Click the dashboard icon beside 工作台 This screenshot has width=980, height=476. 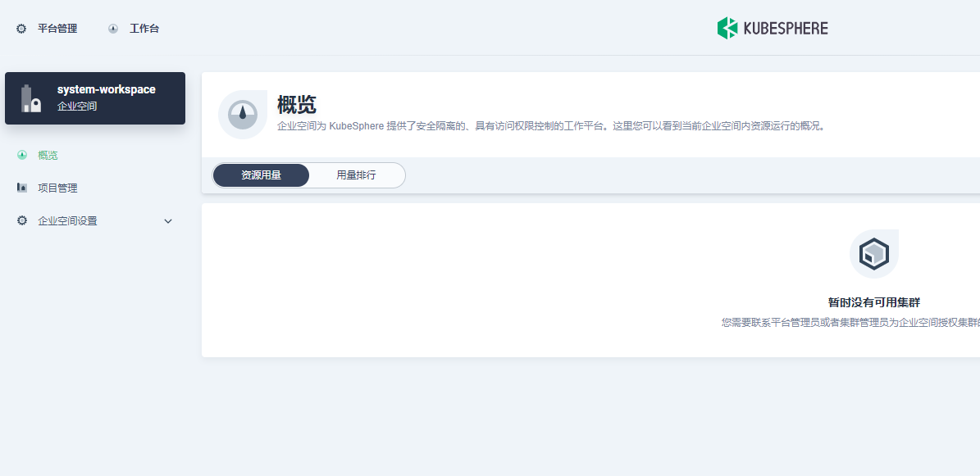(113, 29)
